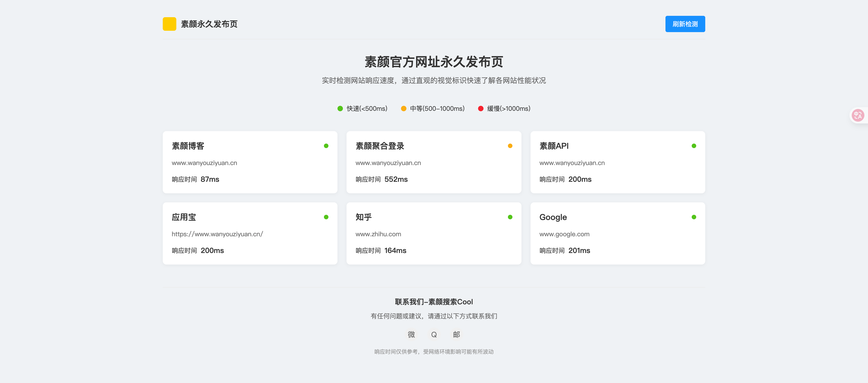Click the orange 中等 legend dot
Screen dimensions: 868x383
point(403,109)
